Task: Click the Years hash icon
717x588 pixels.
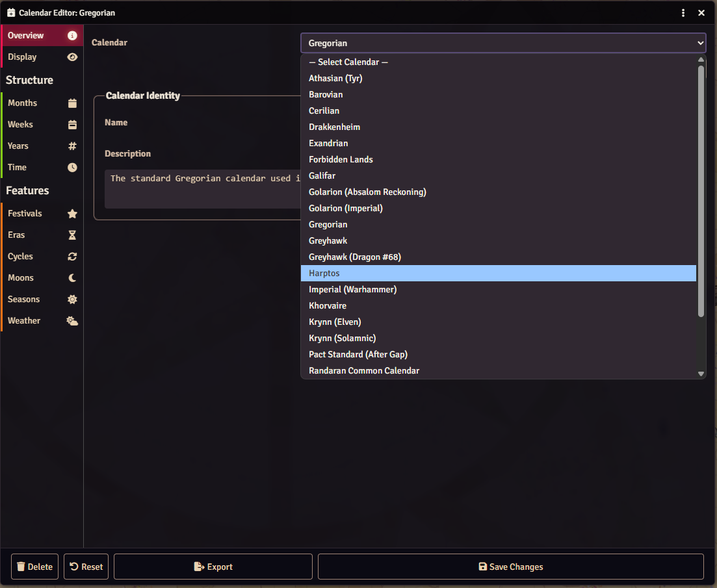Action: click(72, 146)
